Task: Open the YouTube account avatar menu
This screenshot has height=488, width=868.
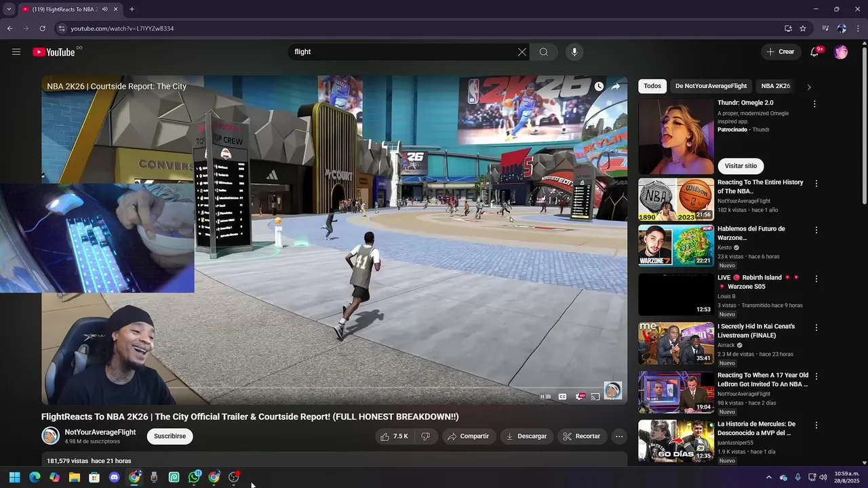Action: tap(841, 52)
